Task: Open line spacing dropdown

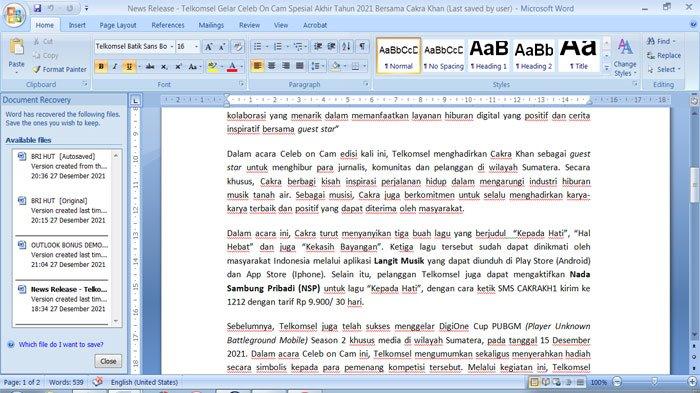Action: coord(317,67)
